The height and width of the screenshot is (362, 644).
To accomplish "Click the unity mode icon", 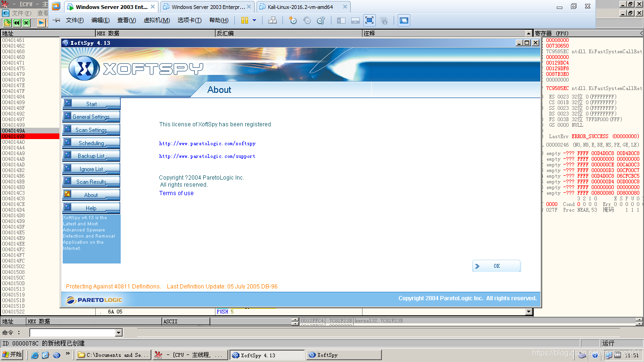I will 384,20.
